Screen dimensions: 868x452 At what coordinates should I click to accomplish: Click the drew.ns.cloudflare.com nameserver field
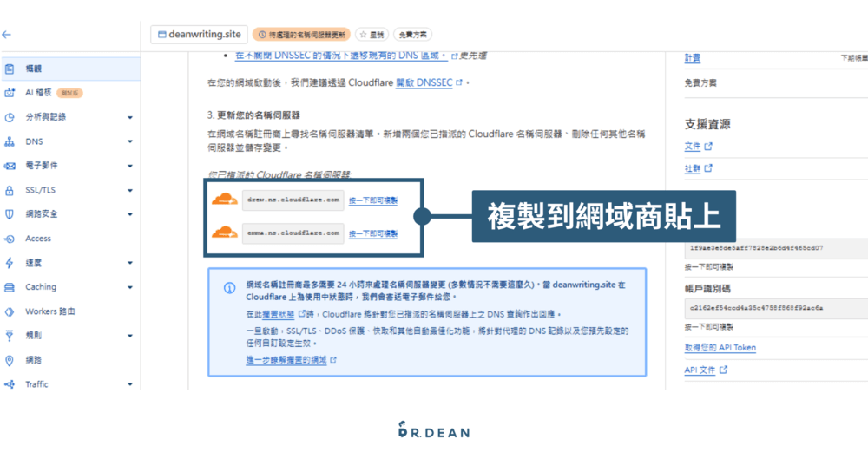pyautogui.click(x=293, y=200)
